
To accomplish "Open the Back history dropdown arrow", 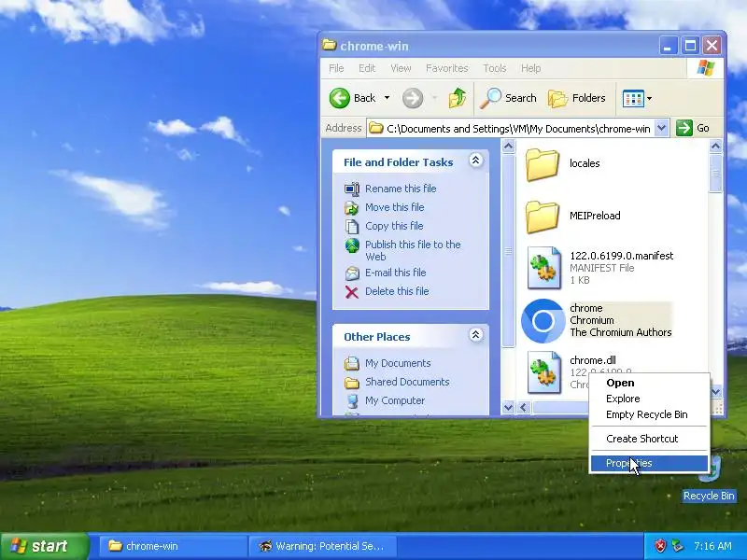I will (x=387, y=98).
